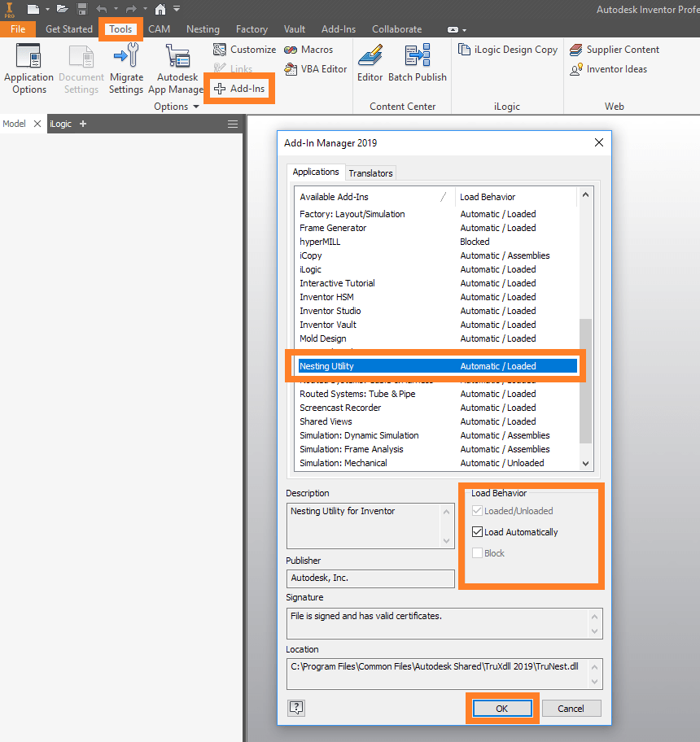Add new browser panel with plus
700x742 pixels.
tap(83, 124)
